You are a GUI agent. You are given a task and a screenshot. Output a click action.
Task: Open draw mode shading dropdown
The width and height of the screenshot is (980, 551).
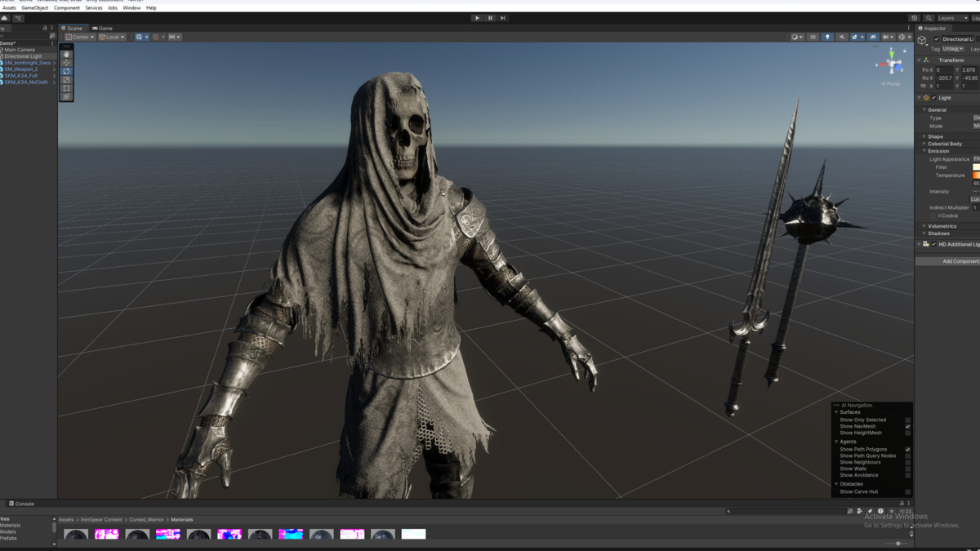pos(796,37)
